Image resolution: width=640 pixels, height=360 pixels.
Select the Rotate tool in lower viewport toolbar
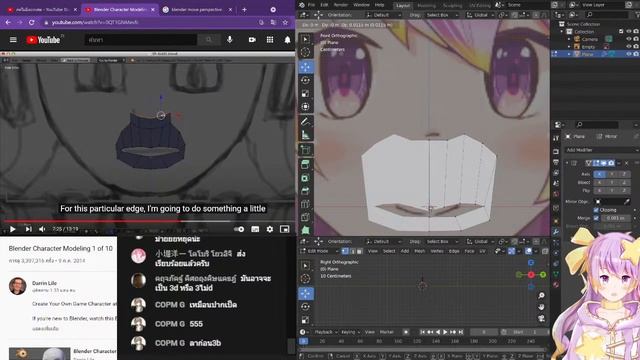click(305, 307)
